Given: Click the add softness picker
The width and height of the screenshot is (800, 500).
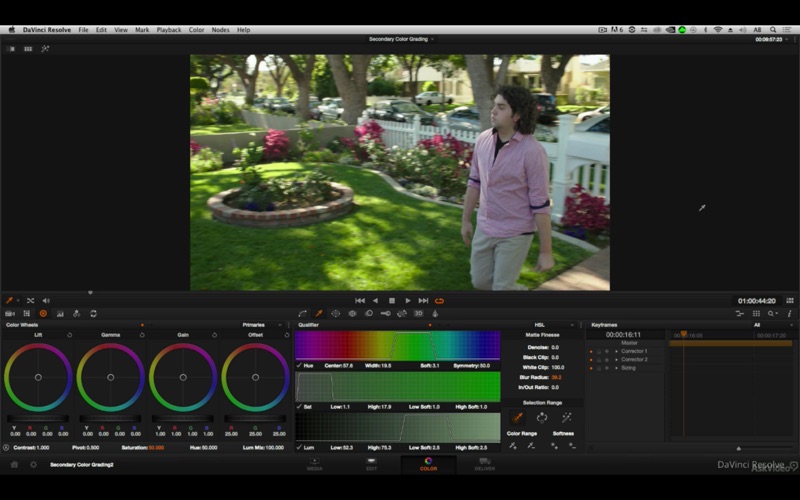Looking at the screenshot, I should 554,446.
